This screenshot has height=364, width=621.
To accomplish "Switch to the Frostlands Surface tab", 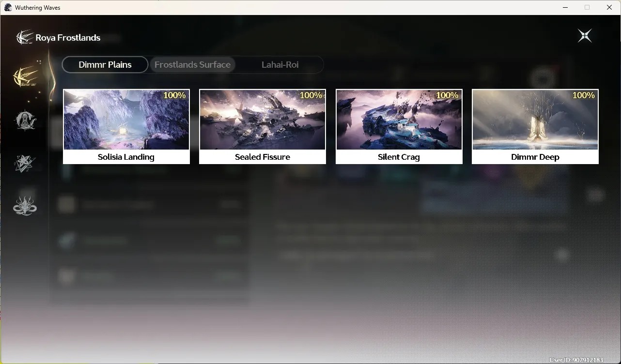I will [192, 65].
